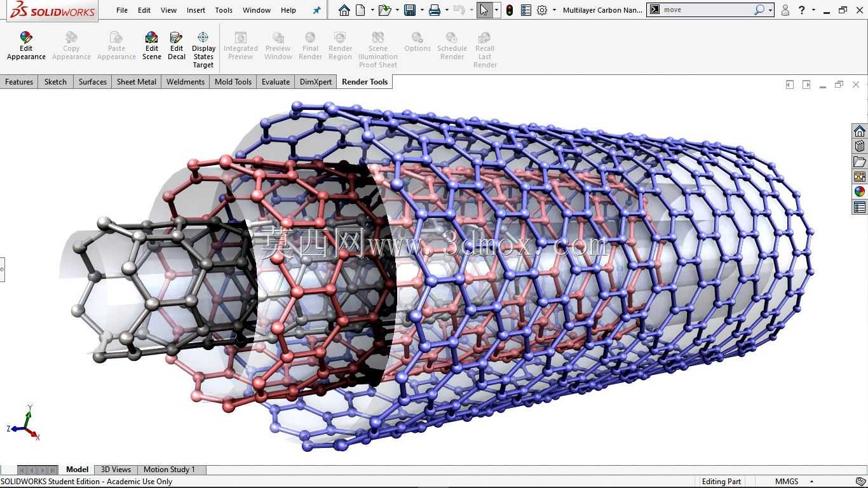Expand the Select tool dropdown arrow
Screen dimensions: 868x488
496,10
